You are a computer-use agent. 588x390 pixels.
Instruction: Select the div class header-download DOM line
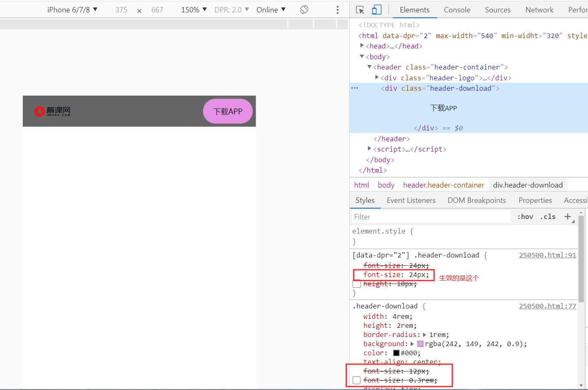440,88
